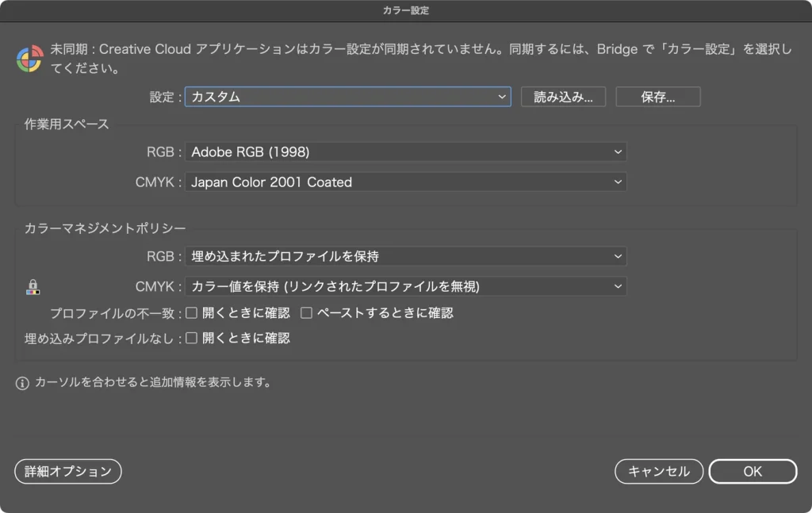Open the 設定 preset dropdown showing カスタム
812x513 pixels.
347,97
